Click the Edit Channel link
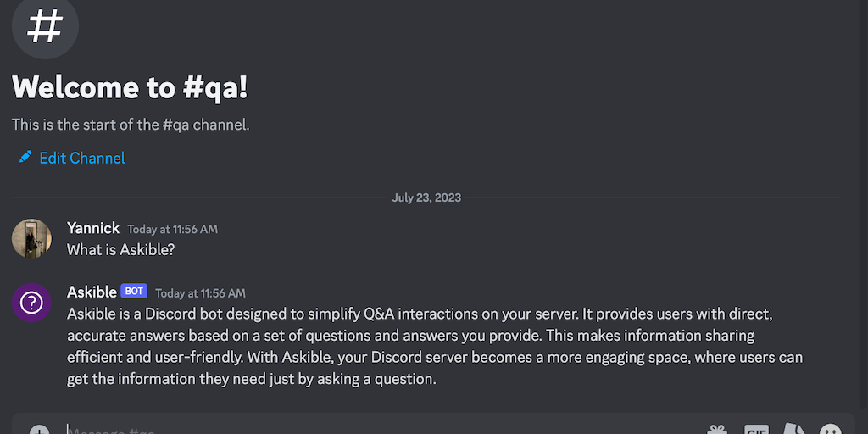868x434 pixels. [x=81, y=158]
